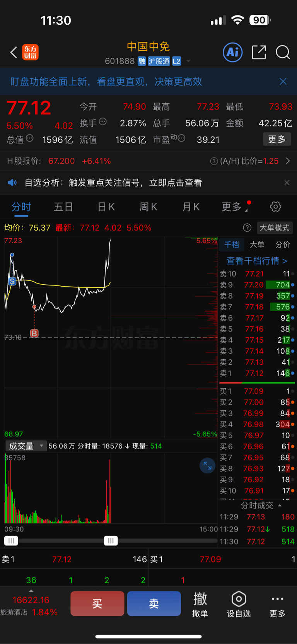Screen dimensions: 297x644
Task: Open the Ai assistant icon
Action: tap(233, 52)
